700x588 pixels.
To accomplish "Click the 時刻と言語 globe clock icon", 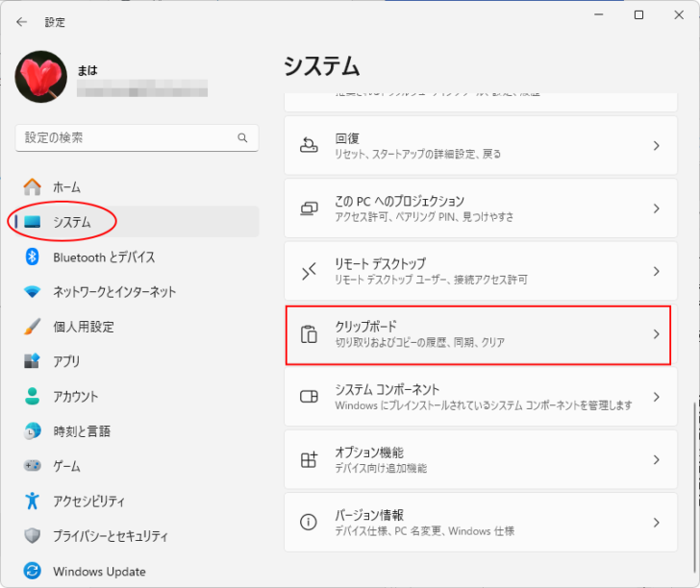I will click(32, 431).
